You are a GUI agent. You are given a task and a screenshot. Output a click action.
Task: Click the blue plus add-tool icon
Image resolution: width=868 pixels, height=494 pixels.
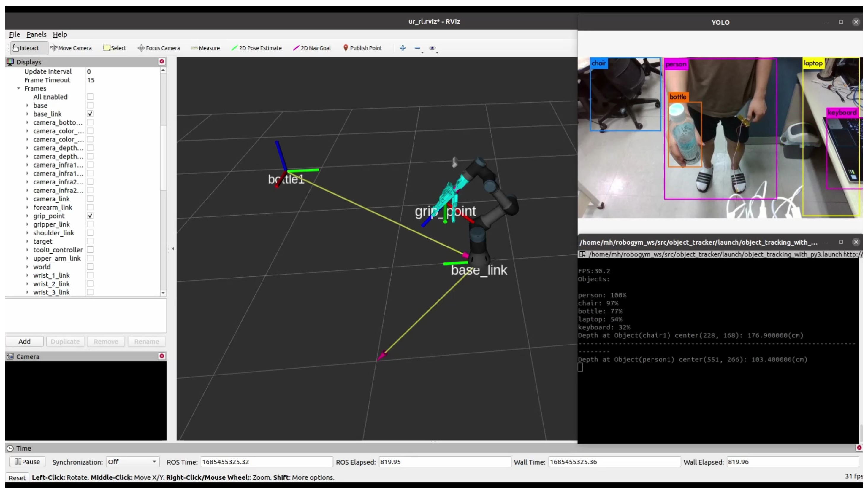click(403, 48)
